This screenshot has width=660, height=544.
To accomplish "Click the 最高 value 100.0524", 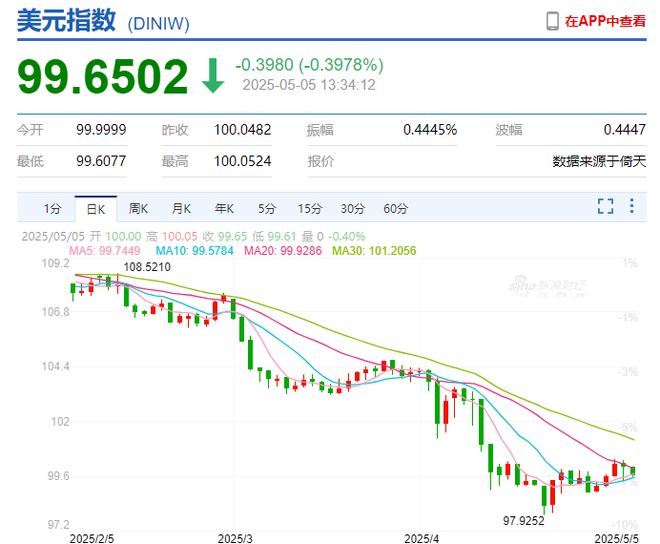I will pyautogui.click(x=242, y=161).
